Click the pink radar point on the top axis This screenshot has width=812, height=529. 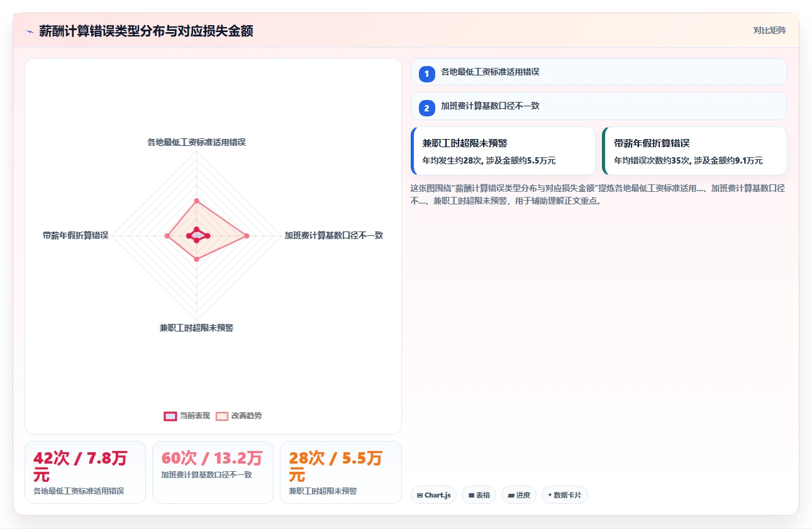tap(197, 201)
